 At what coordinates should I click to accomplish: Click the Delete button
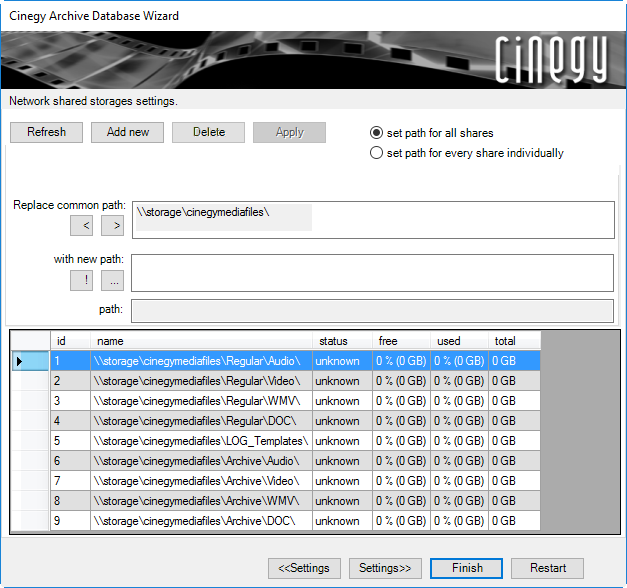coord(208,132)
